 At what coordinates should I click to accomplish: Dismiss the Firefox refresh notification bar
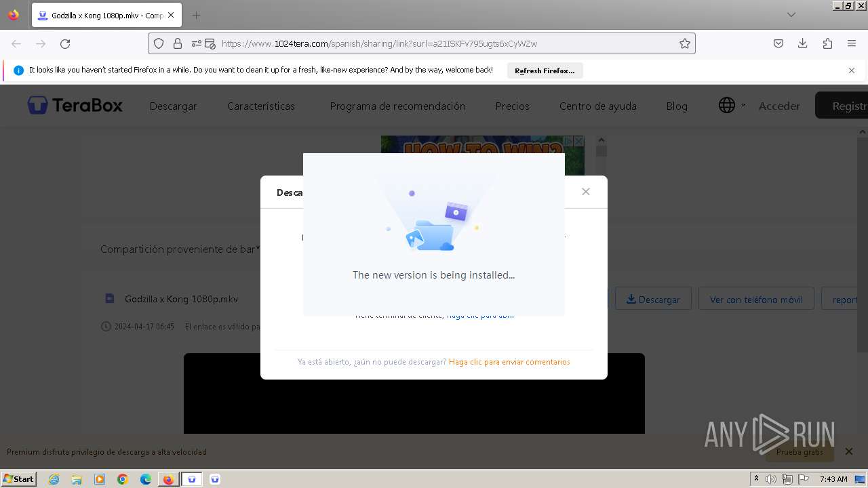point(852,70)
